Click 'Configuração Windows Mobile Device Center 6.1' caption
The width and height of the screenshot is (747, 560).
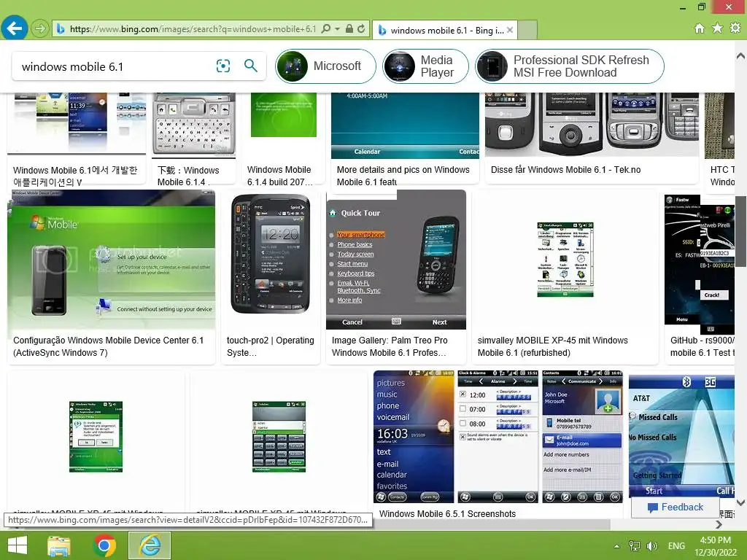coord(108,346)
